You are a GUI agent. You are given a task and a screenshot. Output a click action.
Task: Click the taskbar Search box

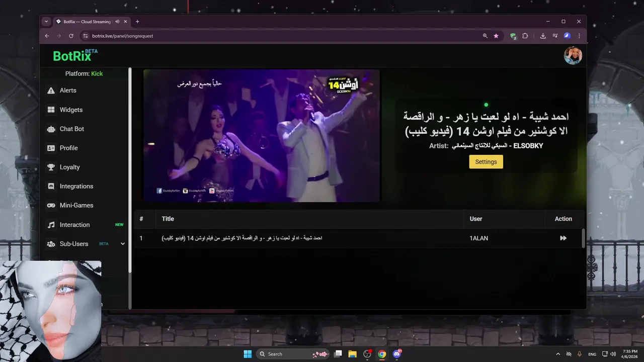click(293, 354)
